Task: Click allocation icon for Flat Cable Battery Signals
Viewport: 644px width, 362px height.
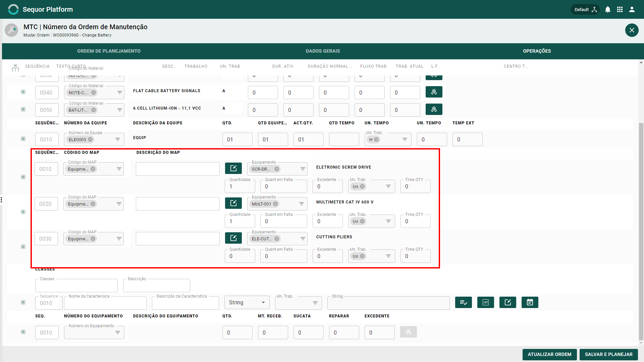Action: tap(434, 92)
